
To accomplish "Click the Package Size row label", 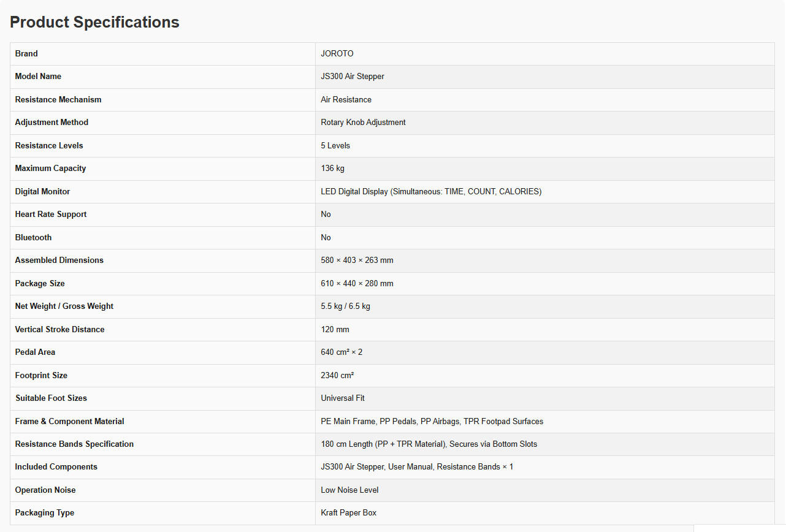I will (40, 284).
